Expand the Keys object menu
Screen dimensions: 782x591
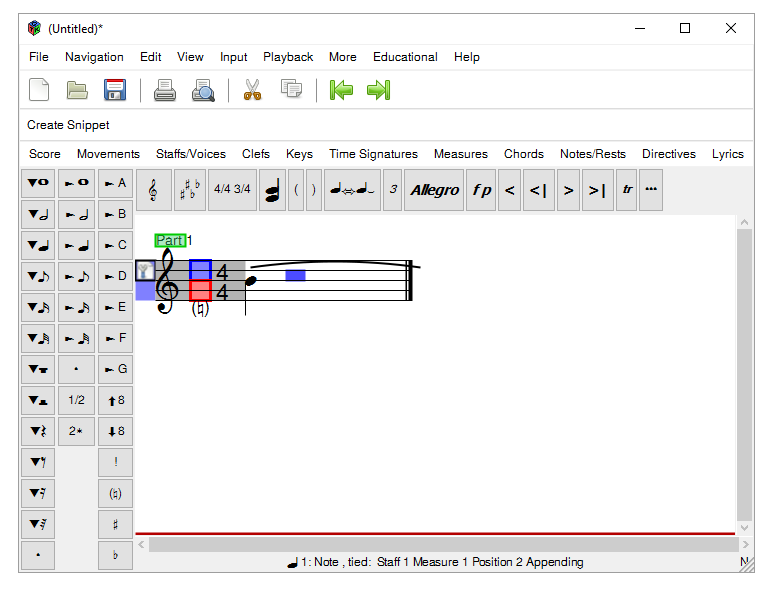point(299,154)
